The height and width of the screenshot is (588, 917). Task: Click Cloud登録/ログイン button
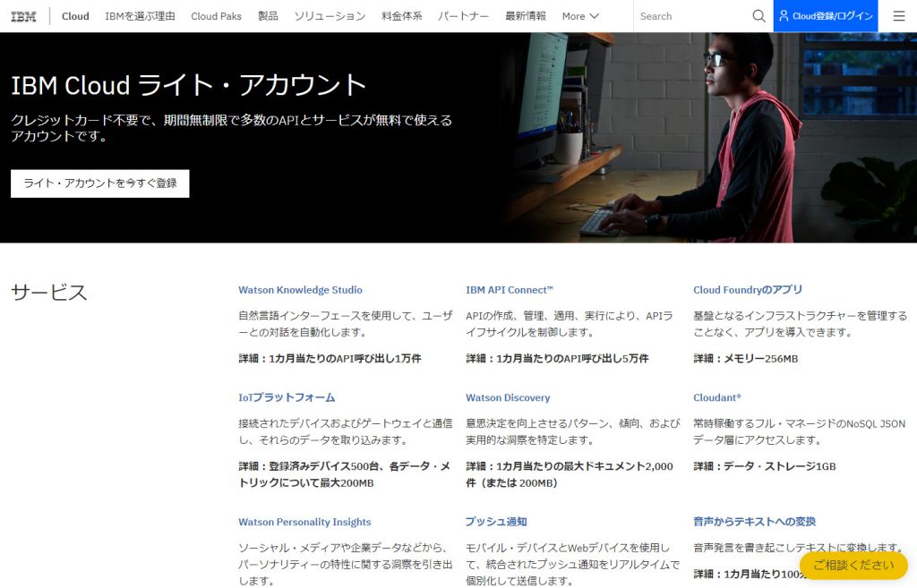pos(825,16)
